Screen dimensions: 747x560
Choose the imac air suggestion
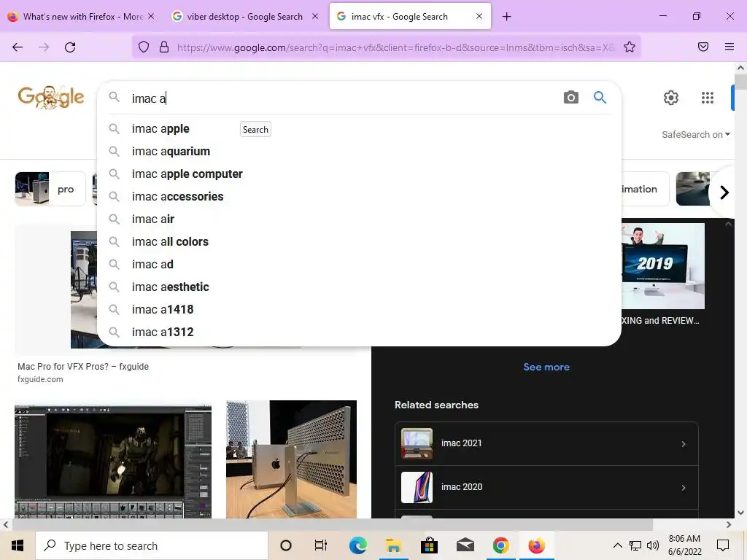point(359,219)
